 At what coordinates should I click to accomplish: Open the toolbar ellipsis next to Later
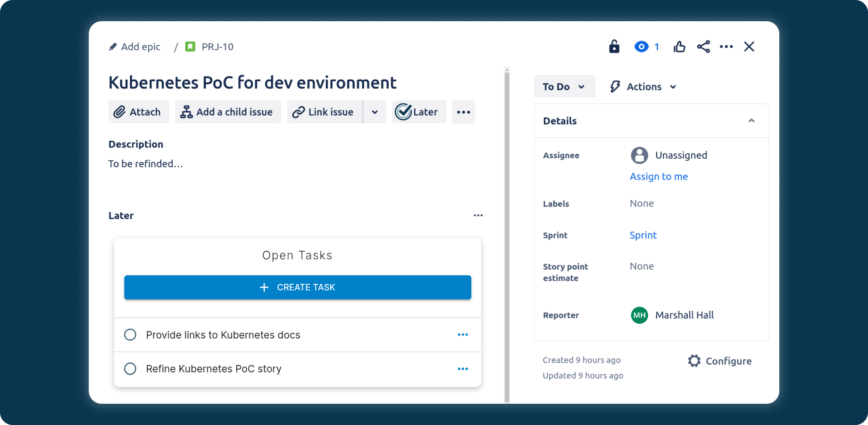[463, 112]
